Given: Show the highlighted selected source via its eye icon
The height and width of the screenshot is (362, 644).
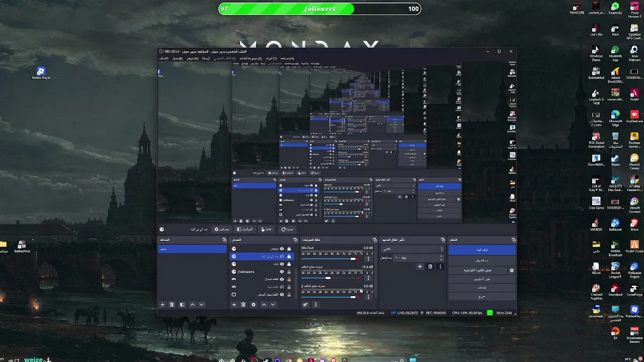Looking at the screenshot, I should click(282, 256).
